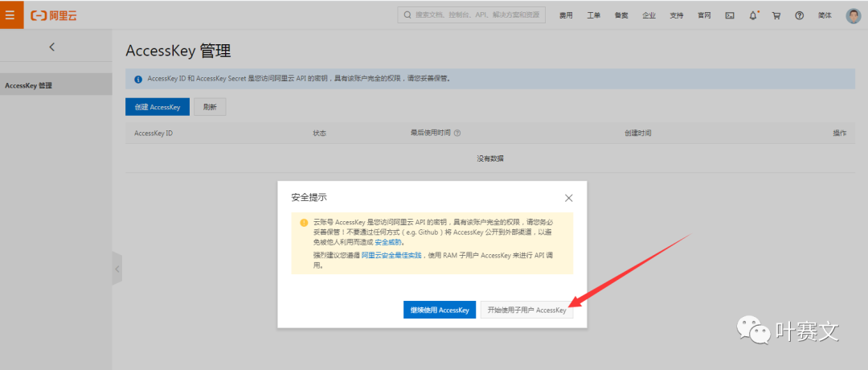Open the 官网 link
Viewport: 868px width, 370px height.
point(704,15)
